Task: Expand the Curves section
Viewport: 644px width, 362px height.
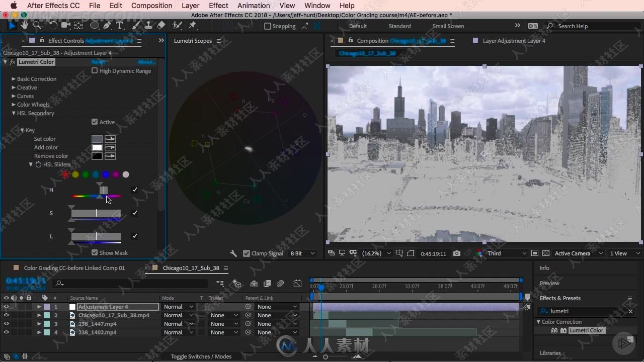Action: pos(14,96)
